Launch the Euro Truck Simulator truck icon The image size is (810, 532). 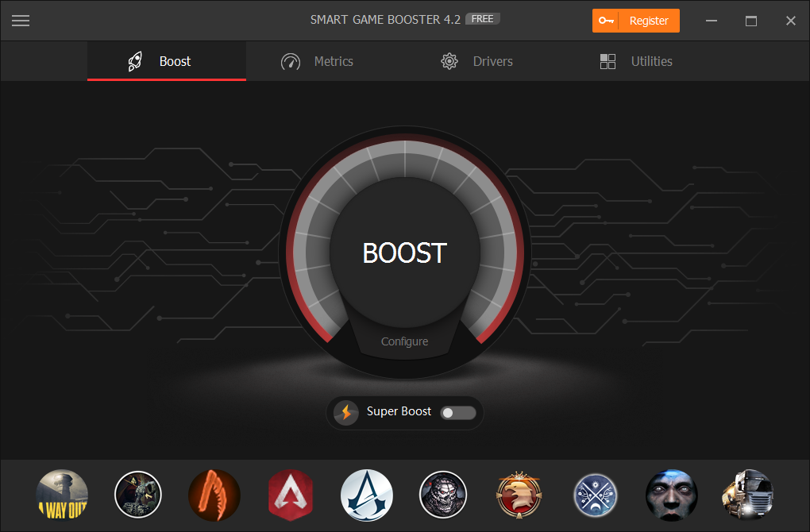click(748, 495)
